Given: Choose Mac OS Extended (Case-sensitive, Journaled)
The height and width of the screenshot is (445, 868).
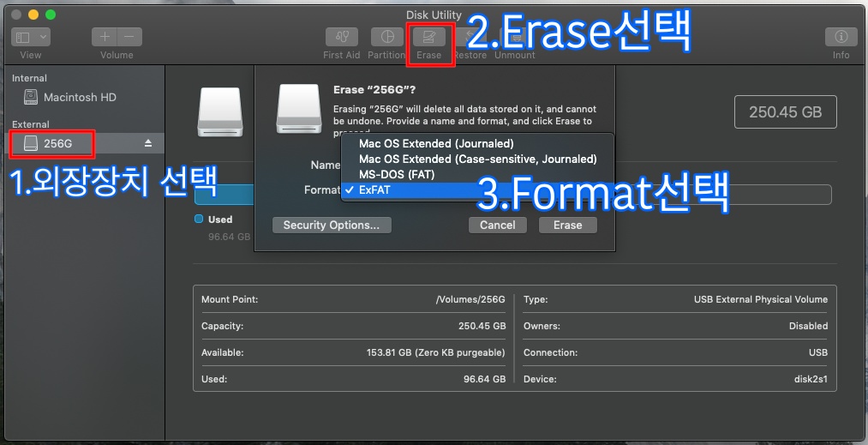Looking at the screenshot, I should click(477, 159).
